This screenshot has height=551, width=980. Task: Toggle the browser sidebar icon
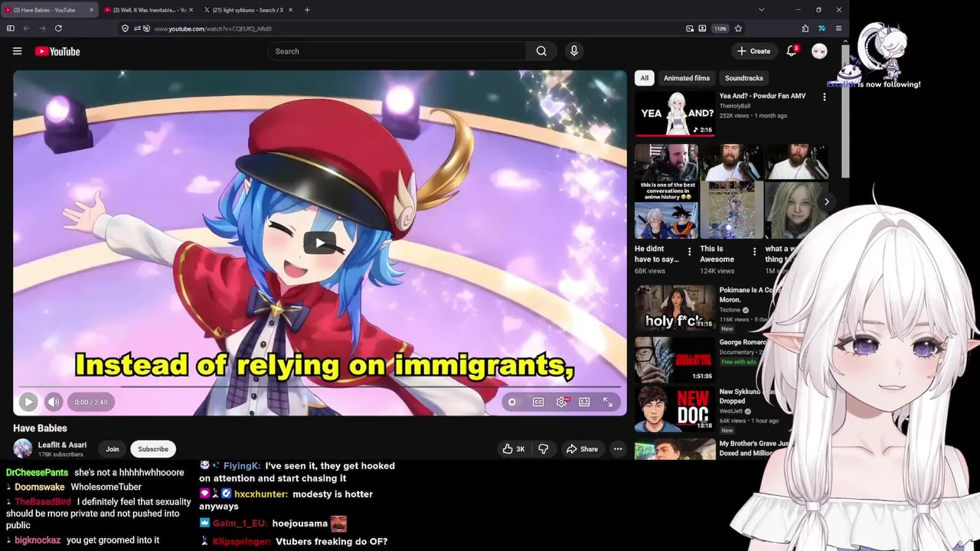click(11, 28)
